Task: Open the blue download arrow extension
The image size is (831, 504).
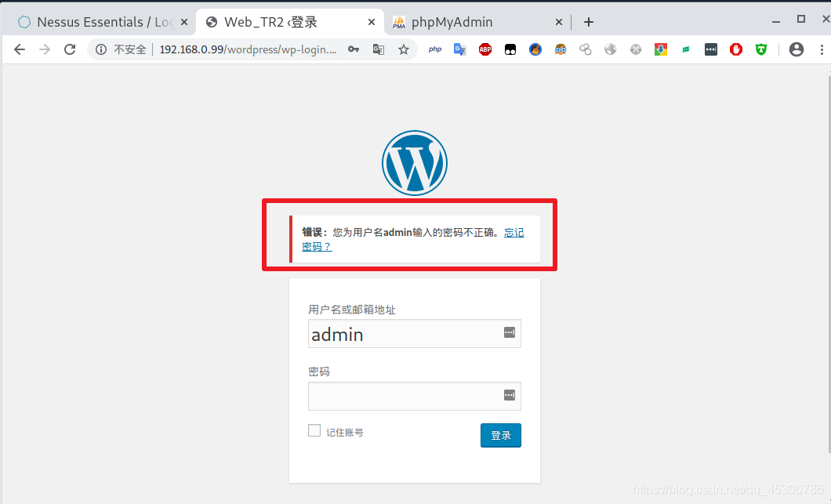Action: pyautogui.click(x=660, y=49)
